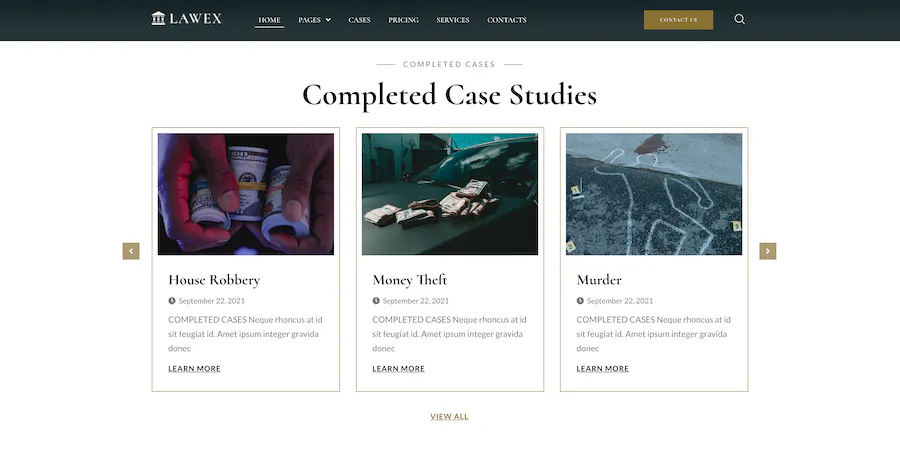Open the House Robbery title
Image resolution: width=900 pixels, height=459 pixels.
tap(214, 280)
